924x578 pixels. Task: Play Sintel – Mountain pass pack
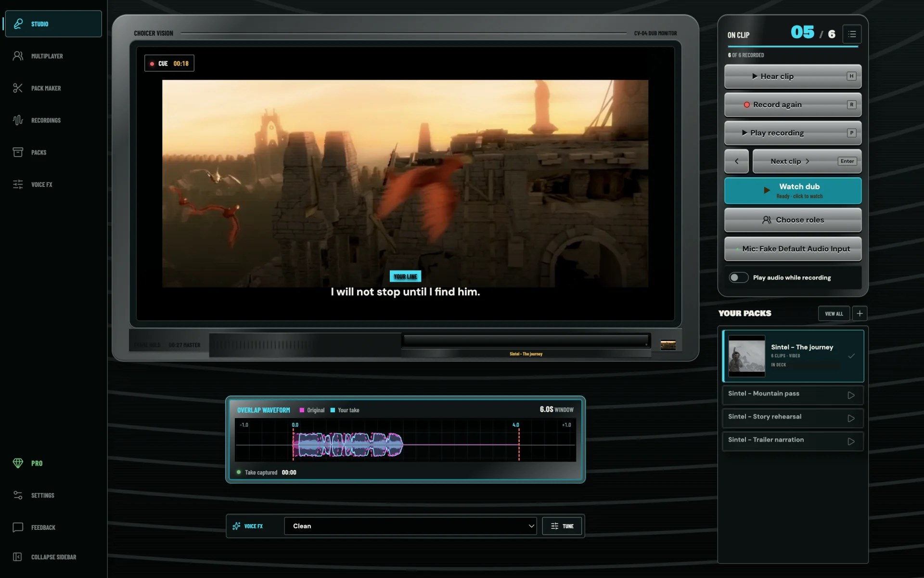click(851, 395)
